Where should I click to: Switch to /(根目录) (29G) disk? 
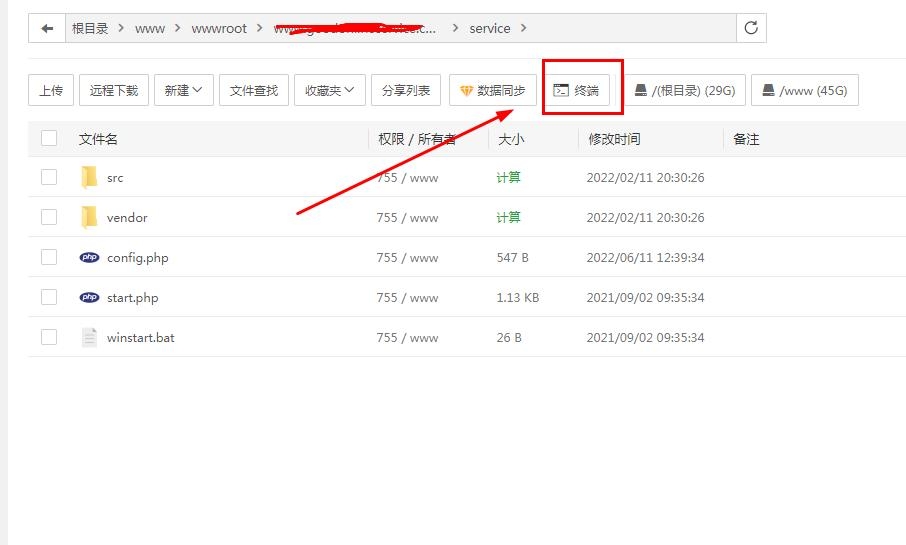(x=685, y=90)
